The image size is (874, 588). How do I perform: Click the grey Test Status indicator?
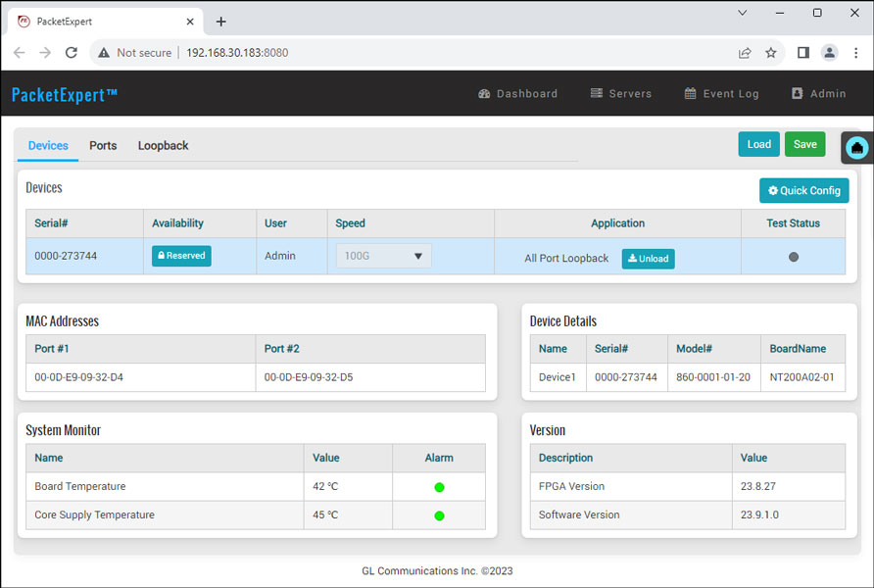[x=794, y=257]
